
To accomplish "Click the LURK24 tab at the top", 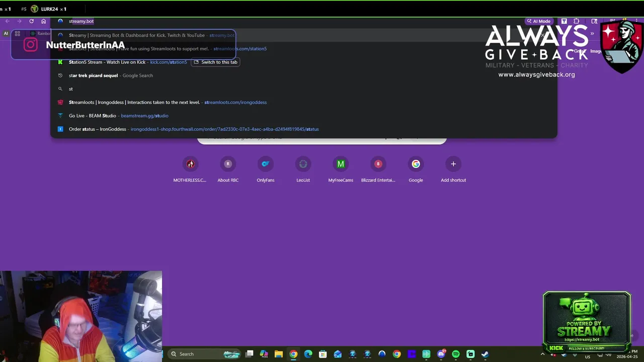I will [x=49, y=9].
